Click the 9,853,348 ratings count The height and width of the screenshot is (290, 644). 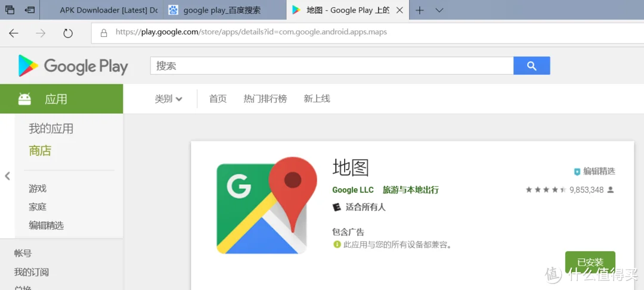586,190
